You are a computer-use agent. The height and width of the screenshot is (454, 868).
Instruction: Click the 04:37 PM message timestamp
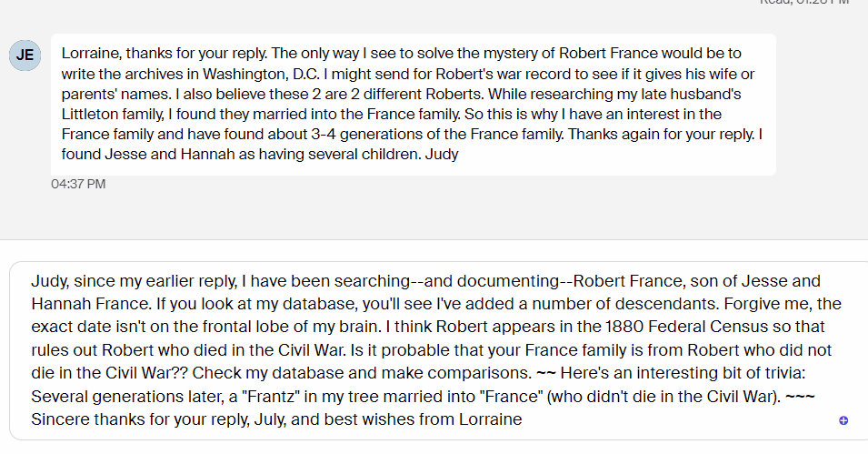pyautogui.click(x=78, y=185)
